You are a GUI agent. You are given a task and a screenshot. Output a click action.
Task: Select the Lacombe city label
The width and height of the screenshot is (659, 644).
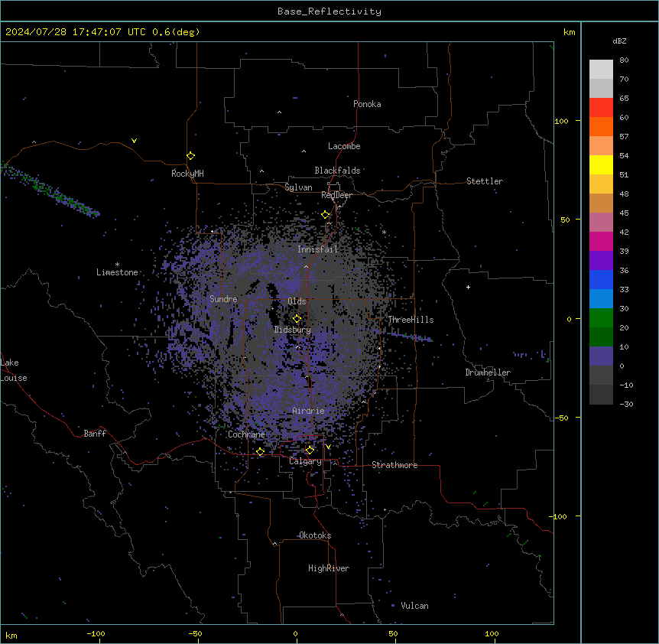[x=344, y=146]
